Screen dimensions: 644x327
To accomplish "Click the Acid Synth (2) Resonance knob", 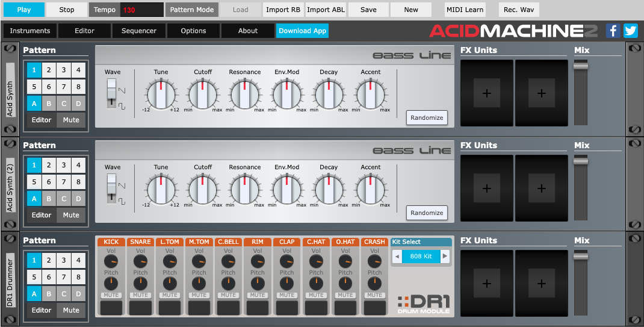I will [245, 190].
